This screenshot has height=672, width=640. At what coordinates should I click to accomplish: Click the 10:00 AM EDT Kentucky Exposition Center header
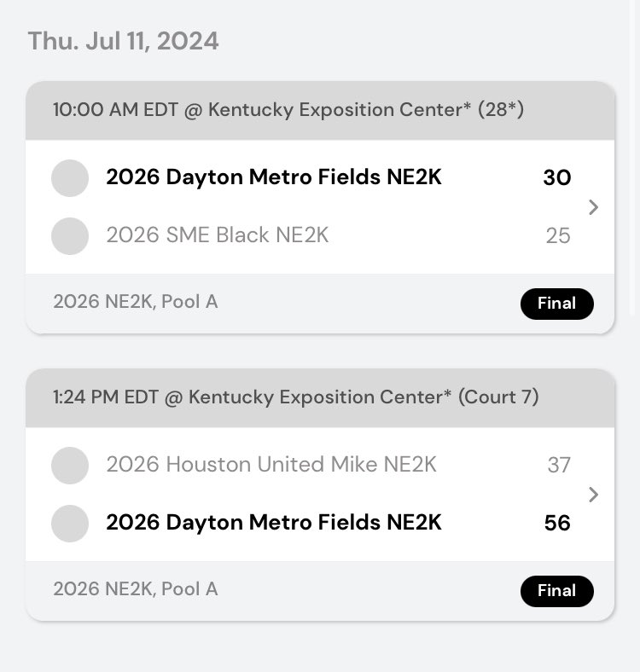pyautogui.click(x=288, y=110)
